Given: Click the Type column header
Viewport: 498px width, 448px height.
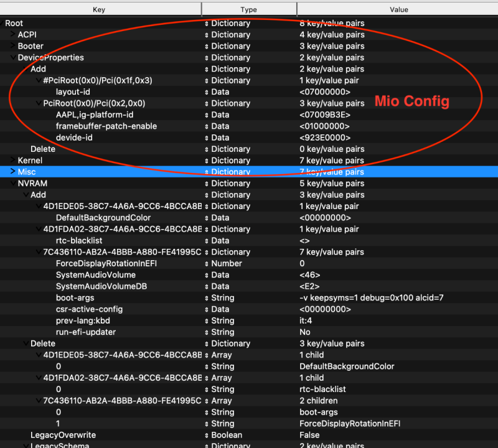Looking at the screenshot, I should [x=249, y=9].
